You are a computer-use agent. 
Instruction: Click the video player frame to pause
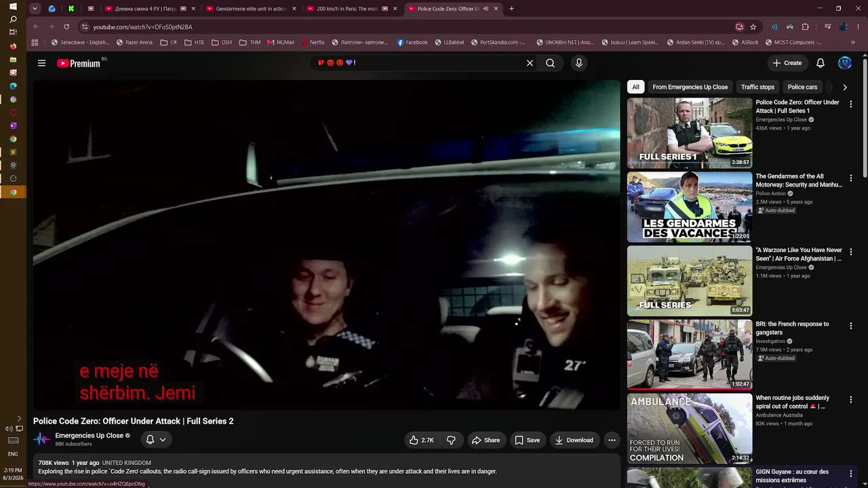[326, 245]
